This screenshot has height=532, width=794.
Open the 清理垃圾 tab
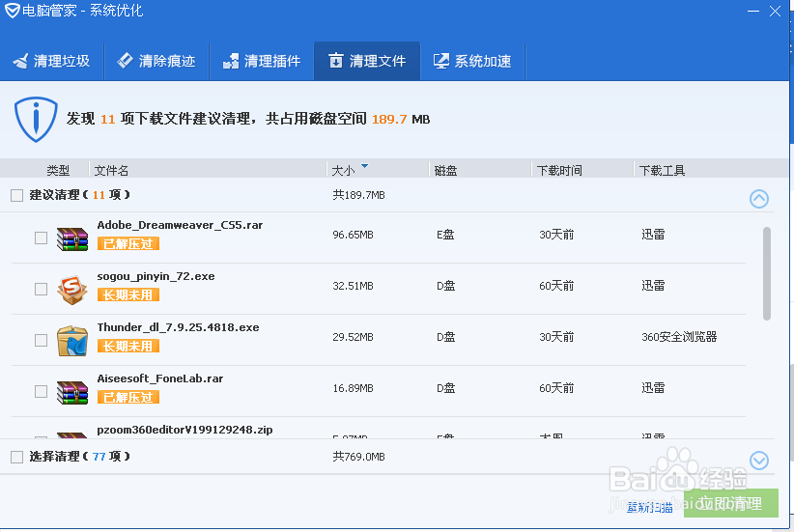tap(52, 61)
